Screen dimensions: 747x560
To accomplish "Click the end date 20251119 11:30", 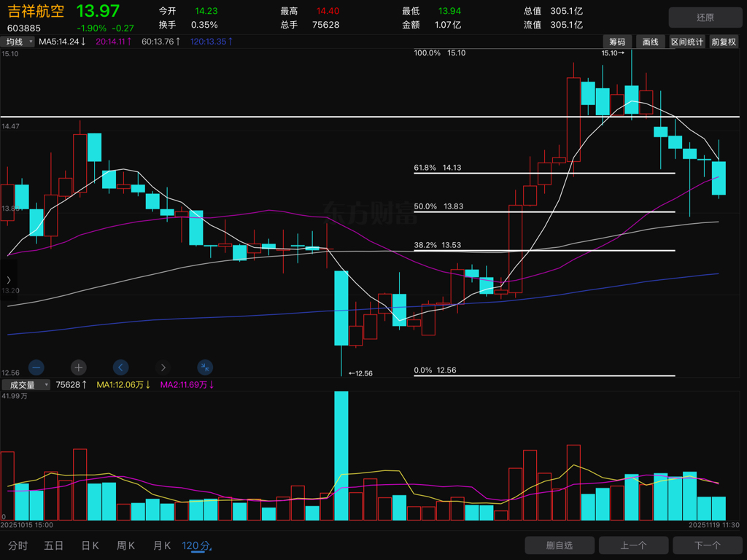I will [714, 525].
